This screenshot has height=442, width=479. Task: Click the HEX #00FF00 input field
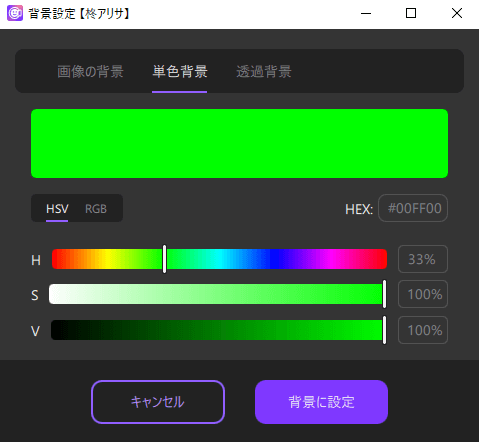(x=413, y=208)
